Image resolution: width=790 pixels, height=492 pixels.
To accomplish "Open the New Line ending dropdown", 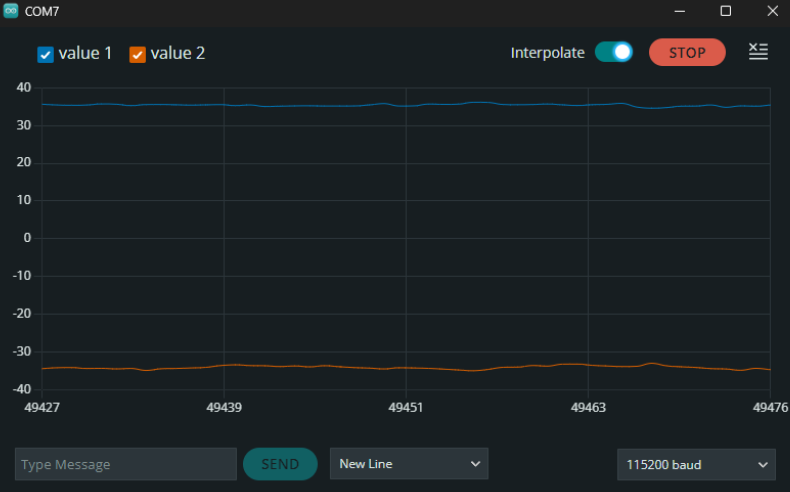I will (409, 464).
